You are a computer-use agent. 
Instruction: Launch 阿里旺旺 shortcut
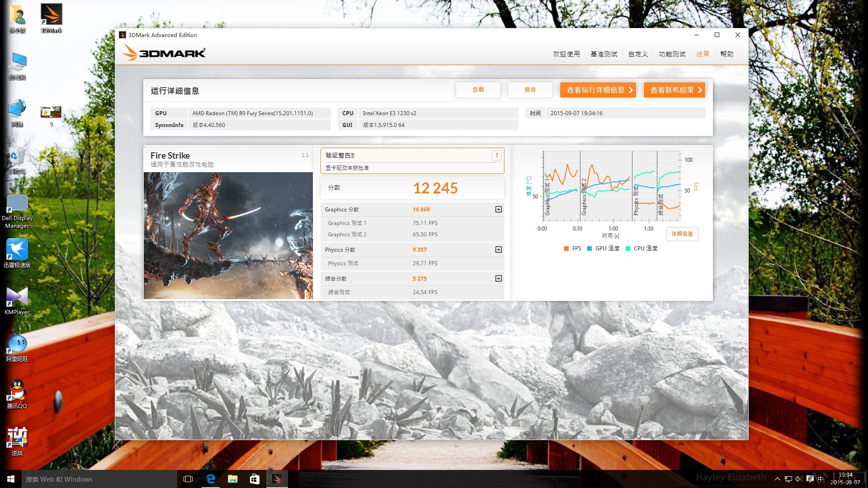17,348
